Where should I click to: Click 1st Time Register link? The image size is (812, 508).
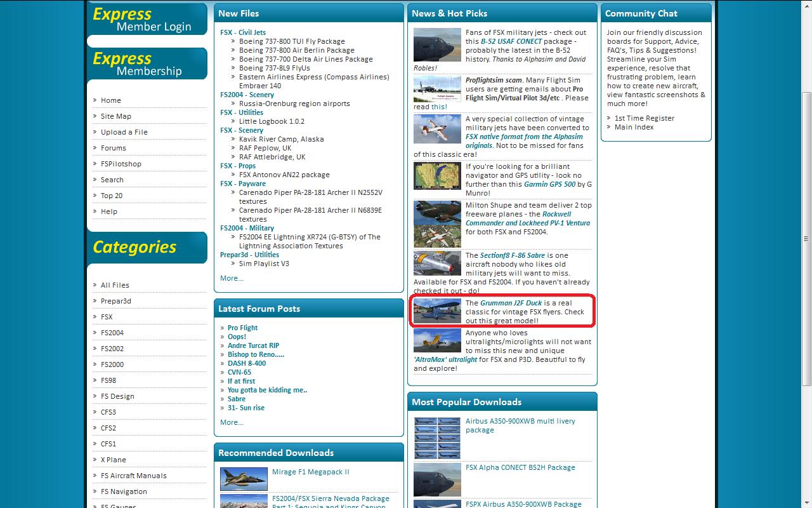pos(645,118)
